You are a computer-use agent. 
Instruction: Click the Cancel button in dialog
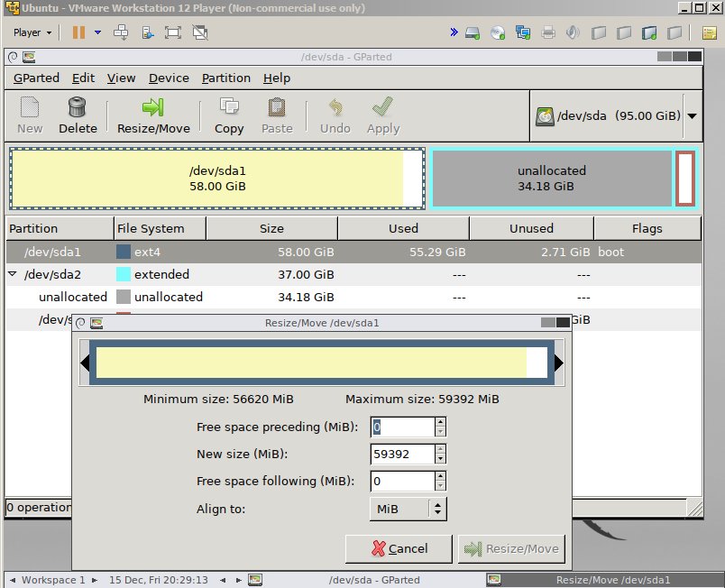pyautogui.click(x=399, y=548)
